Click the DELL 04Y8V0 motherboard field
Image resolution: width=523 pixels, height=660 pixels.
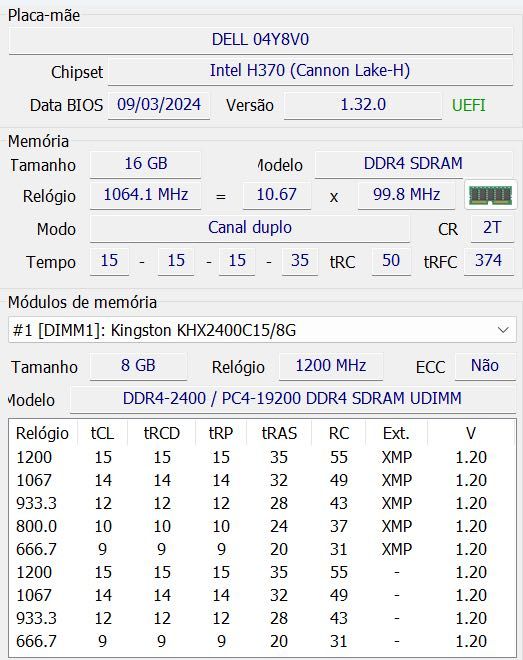click(x=261, y=40)
